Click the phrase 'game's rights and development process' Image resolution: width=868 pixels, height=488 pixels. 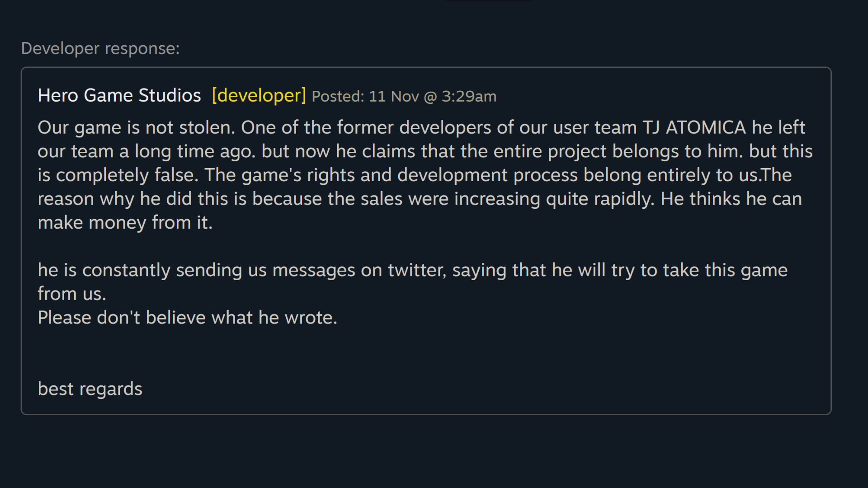(410, 175)
